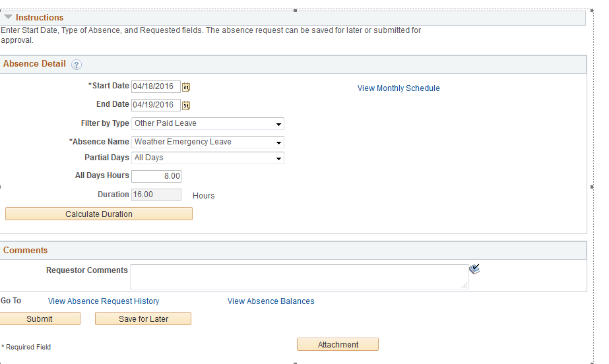Follow the View Absence Balances link
609x364 pixels.
click(271, 301)
